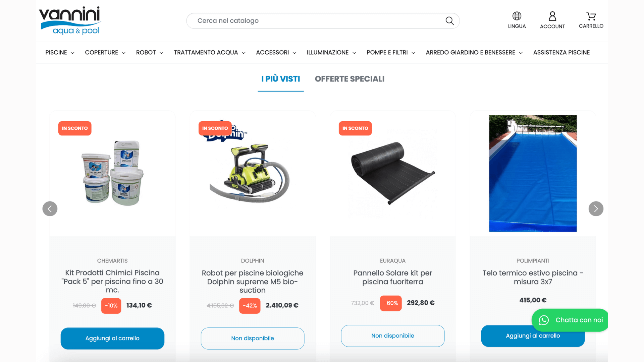Open the Assistenza Piscine menu item
The width and height of the screenshot is (644, 362).
click(561, 53)
